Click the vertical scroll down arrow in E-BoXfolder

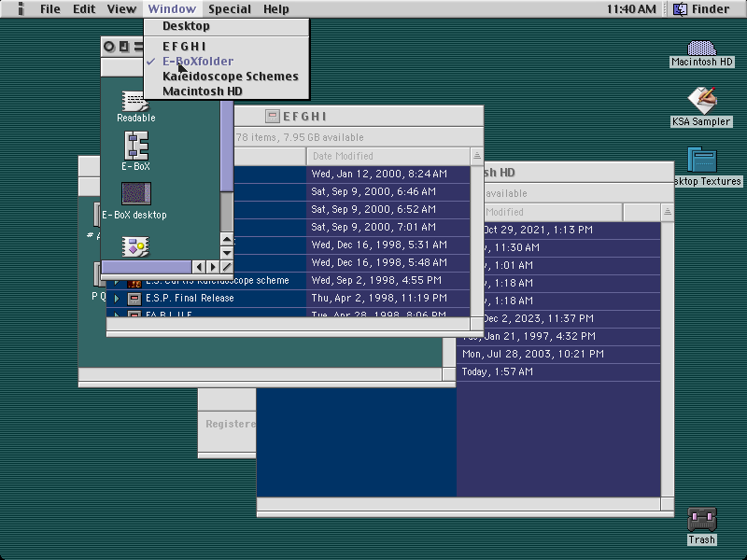click(x=227, y=253)
